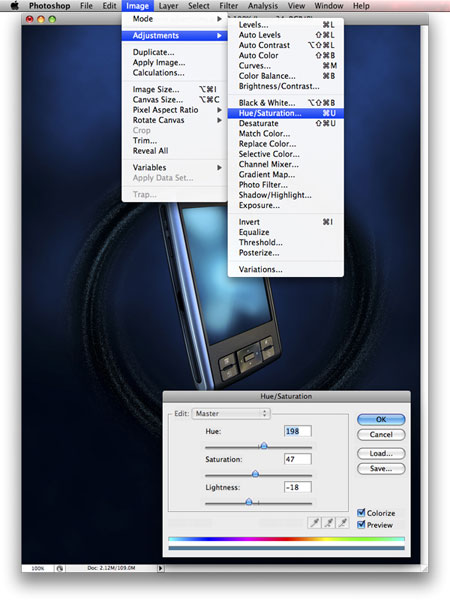Open the Layer menu

point(168,6)
